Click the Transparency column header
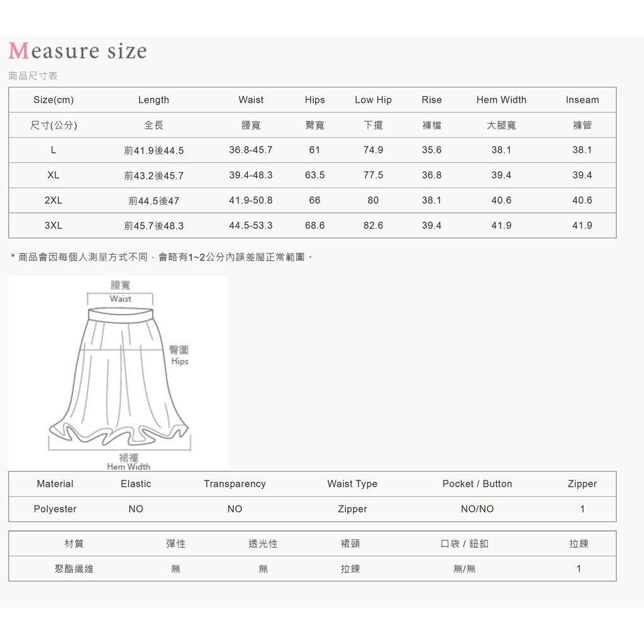The height and width of the screenshot is (644, 644). [235, 484]
